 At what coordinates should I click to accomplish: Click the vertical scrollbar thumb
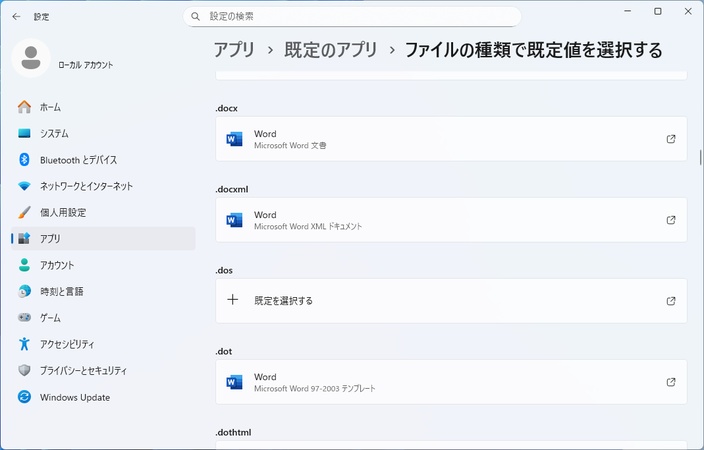coord(700,157)
